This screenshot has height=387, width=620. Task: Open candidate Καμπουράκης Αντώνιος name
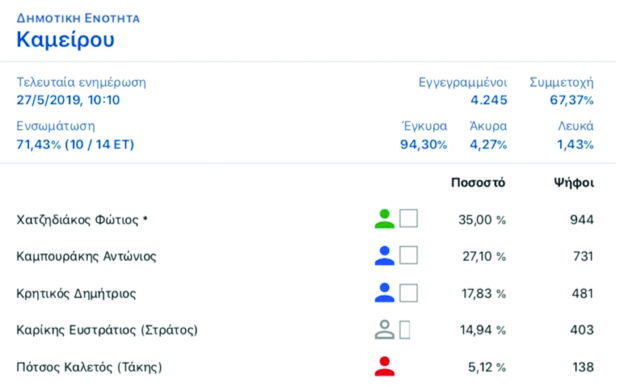(x=86, y=256)
